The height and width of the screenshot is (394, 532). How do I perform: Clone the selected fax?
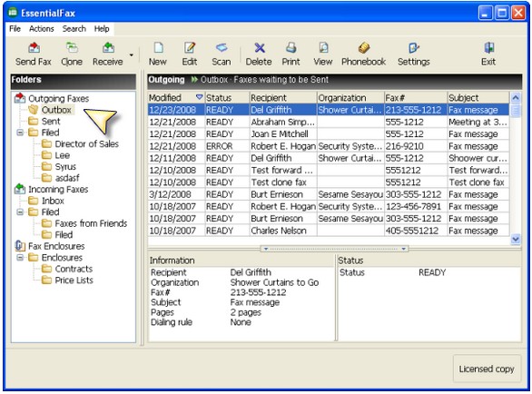click(72, 54)
